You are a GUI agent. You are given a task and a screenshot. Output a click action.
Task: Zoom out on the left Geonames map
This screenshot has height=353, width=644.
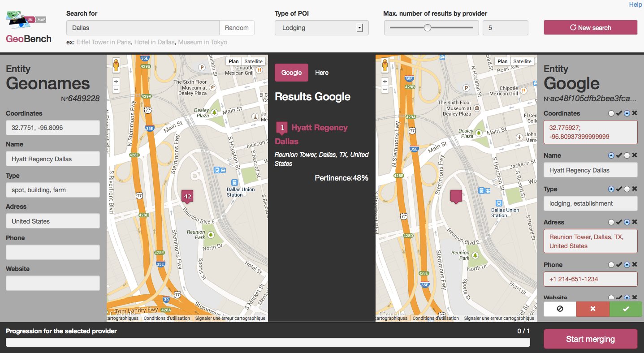[116, 89]
